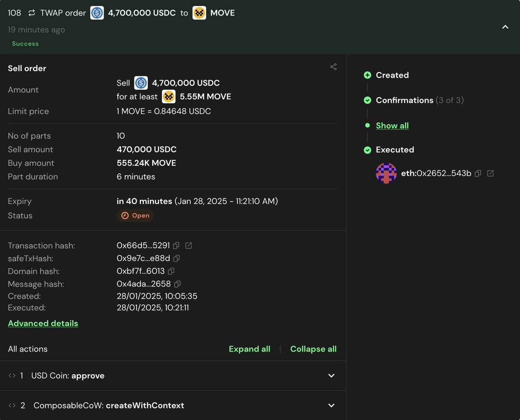Copy the message hash 0x4ada...2658
Image resolution: width=520 pixels, height=420 pixels.
(x=177, y=284)
